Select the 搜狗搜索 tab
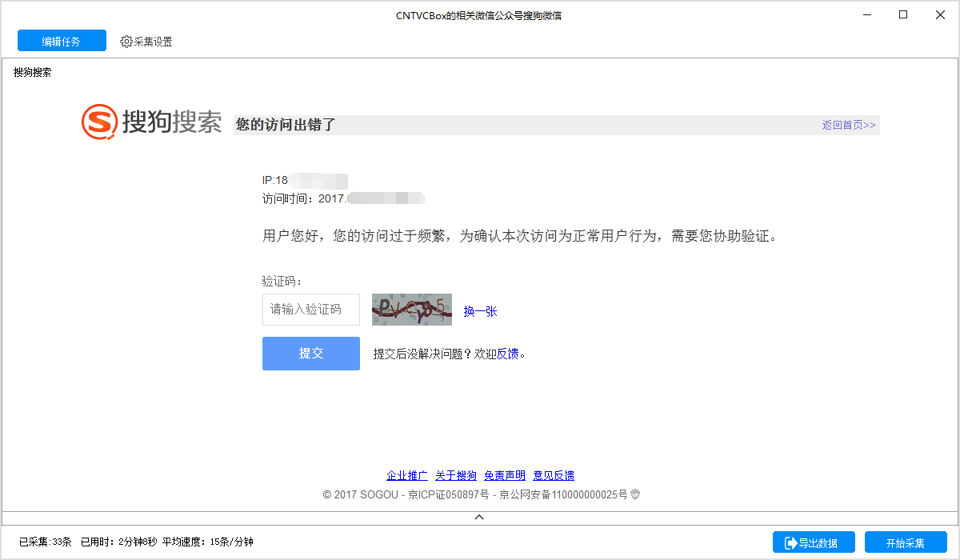960x560 pixels. pos(33,72)
